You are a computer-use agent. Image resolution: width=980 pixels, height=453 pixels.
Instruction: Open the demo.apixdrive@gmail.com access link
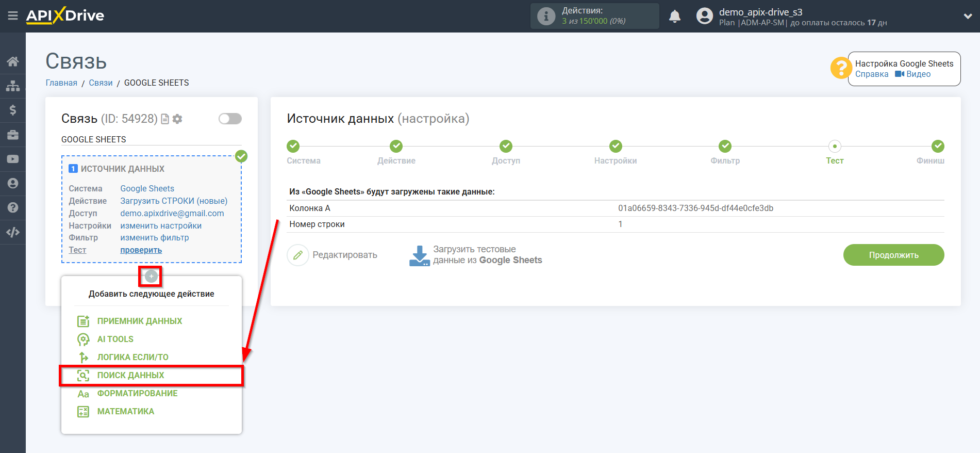[172, 214]
